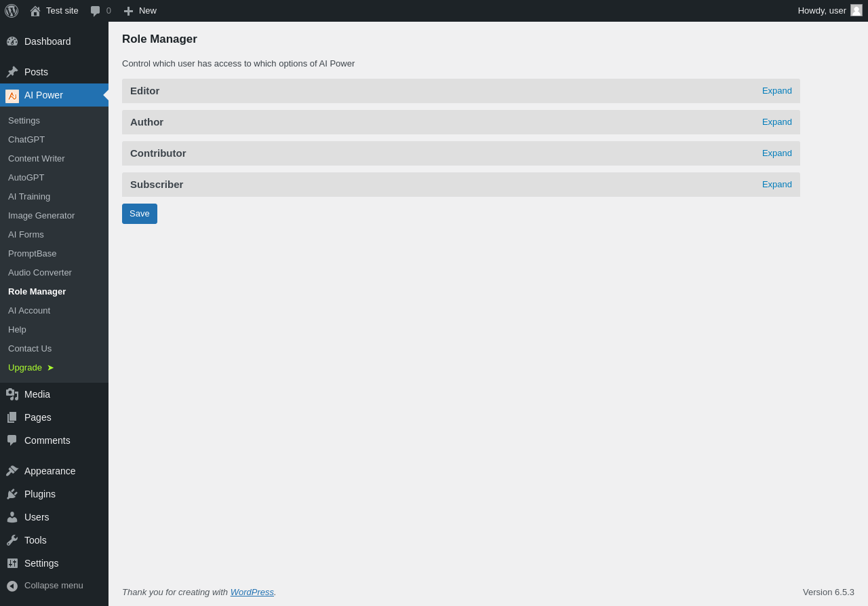
Task: Click the Dashboard gauge icon
Action: 12,41
